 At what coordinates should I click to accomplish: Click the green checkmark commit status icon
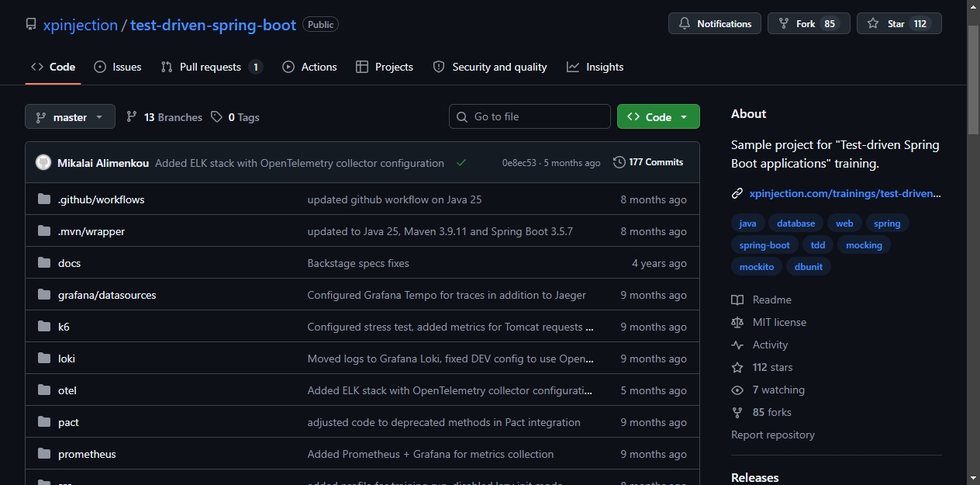point(461,163)
